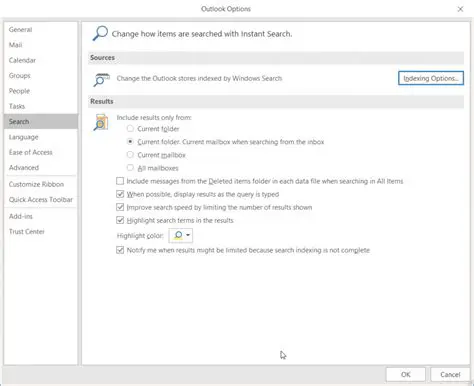Click 'Change how items are searched' heading
Screen dimensions: 474x386
click(x=202, y=34)
